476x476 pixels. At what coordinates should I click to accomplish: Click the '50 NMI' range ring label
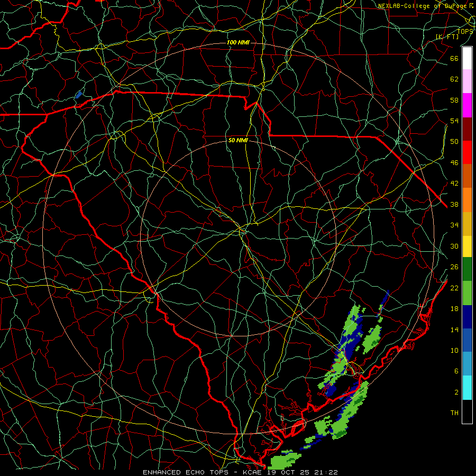238,140
